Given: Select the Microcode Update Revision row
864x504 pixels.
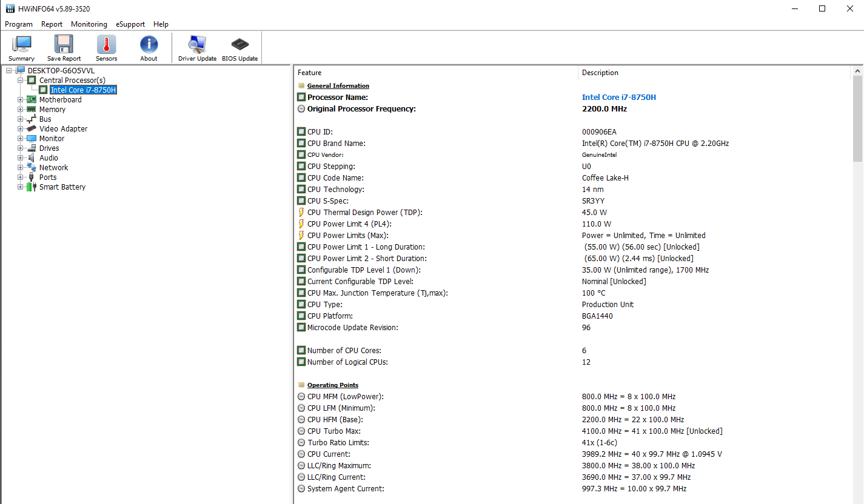Looking at the screenshot, I should coord(574,328).
